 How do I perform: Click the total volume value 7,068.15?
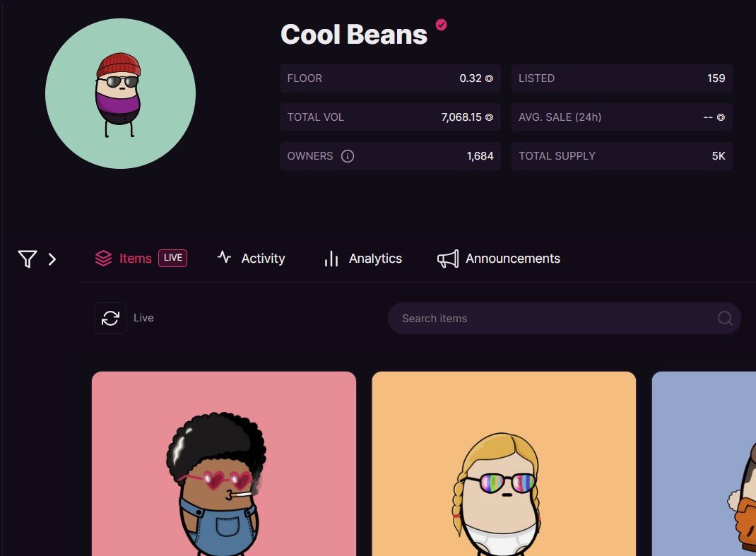(x=461, y=117)
